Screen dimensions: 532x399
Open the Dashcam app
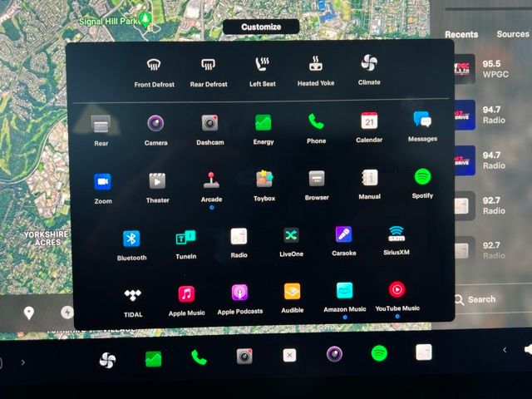click(209, 124)
